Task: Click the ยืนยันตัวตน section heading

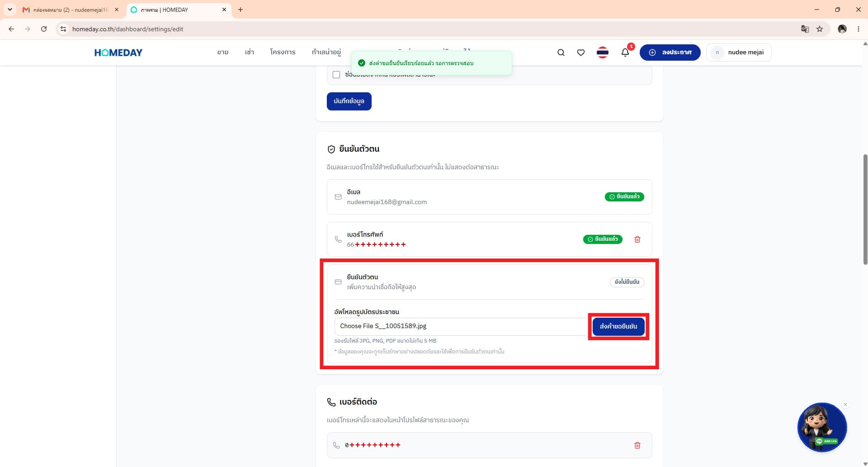Action: (359, 149)
